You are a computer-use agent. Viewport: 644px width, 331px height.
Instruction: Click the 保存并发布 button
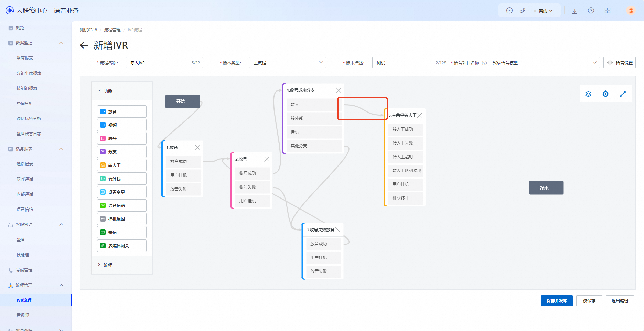pos(557,301)
